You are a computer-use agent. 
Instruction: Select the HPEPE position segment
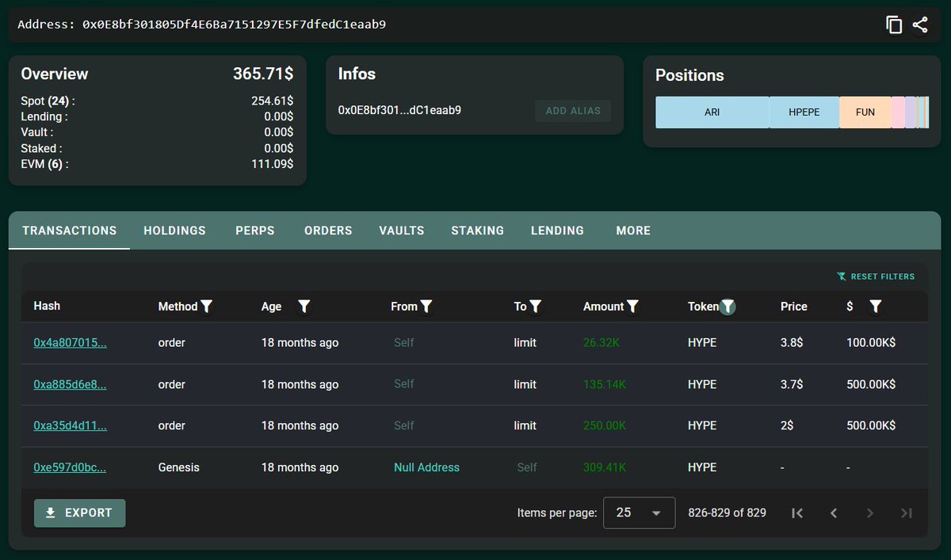[x=804, y=112]
